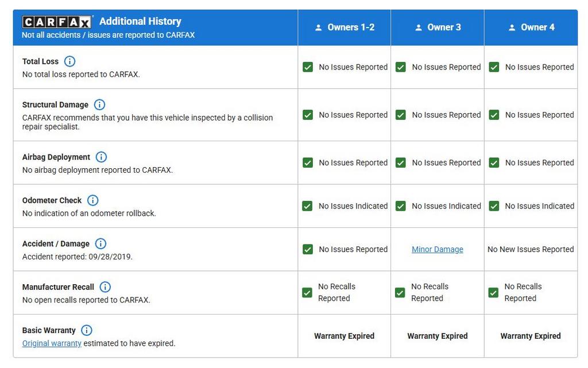588x368 pixels.
Task: Select the Owner 3 column header
Action: (438, 28)
